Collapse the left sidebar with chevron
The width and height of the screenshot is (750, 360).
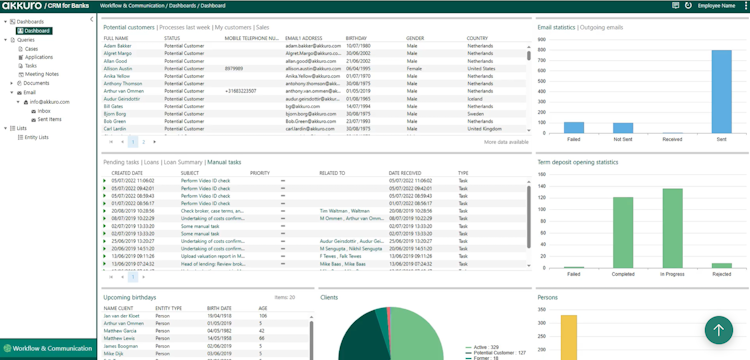91,20
